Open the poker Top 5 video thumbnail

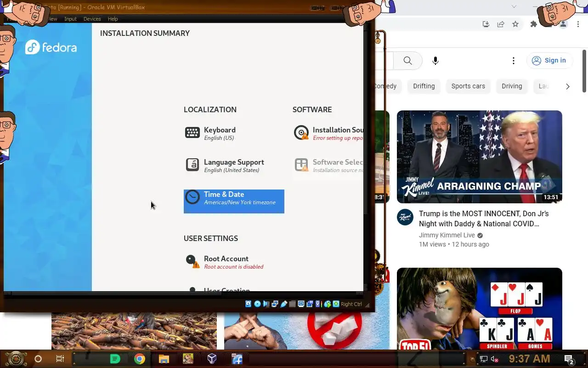coord(480,309)
